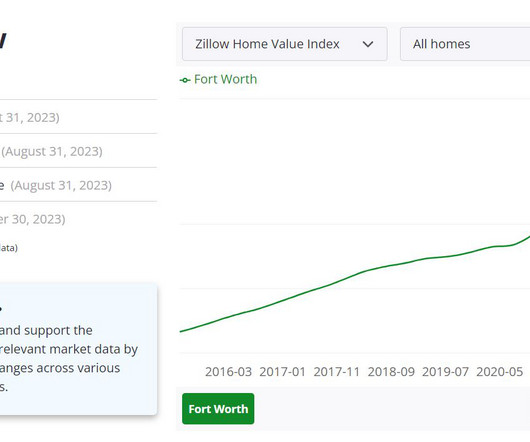The height and width of the screenshot is (442, 530).
Task: Click the 2019-07 axis label
Action: tap(445, 372)
